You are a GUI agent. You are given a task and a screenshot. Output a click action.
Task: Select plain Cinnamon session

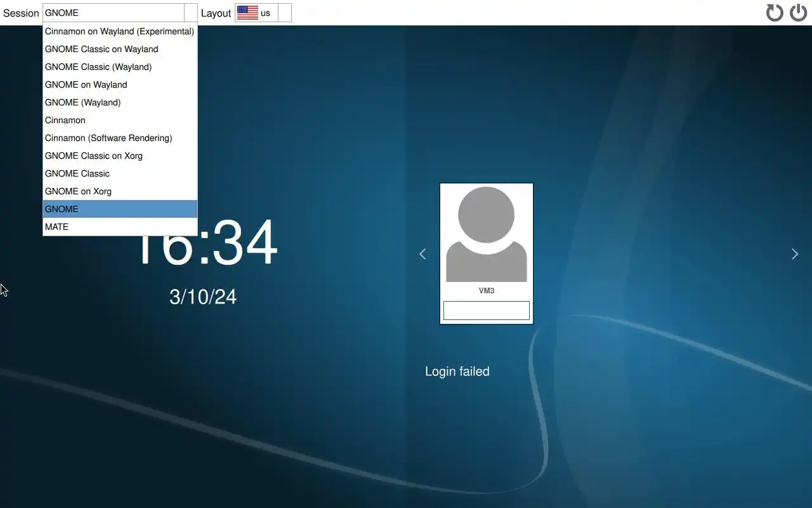(120, 120)
